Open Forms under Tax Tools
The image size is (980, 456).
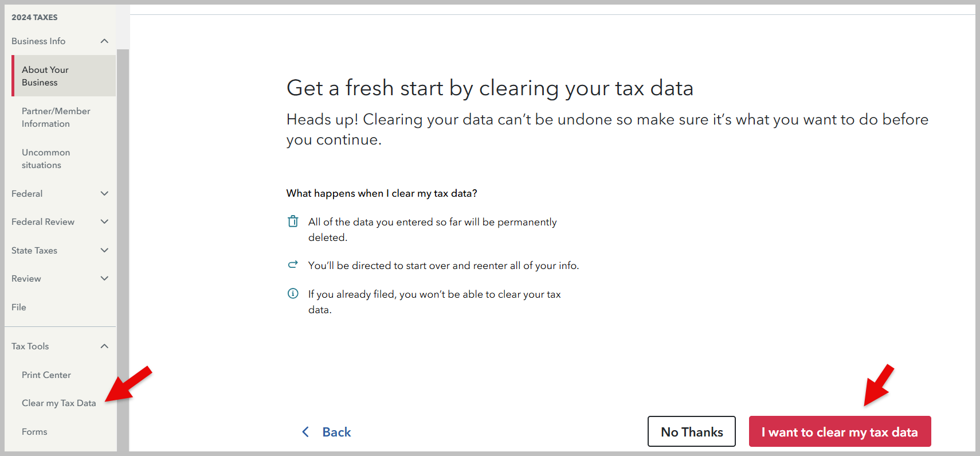click(34, 432)
